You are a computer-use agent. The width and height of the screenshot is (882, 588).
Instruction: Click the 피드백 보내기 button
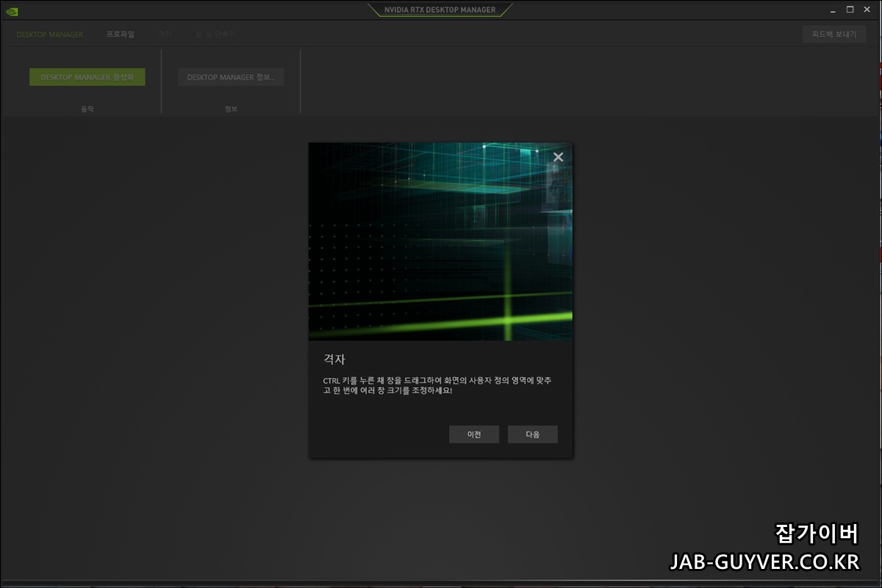tap(834, 35)
